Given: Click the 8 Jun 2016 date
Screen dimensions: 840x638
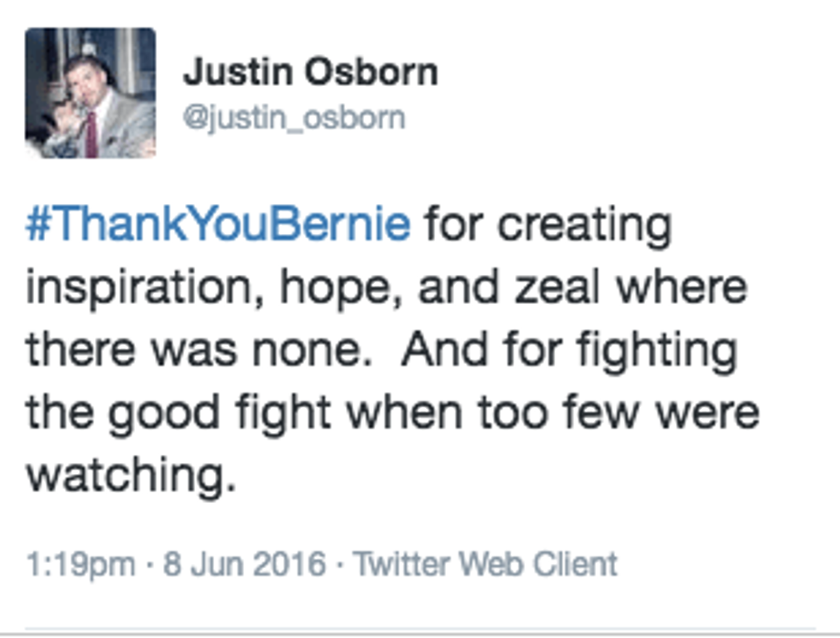Looking at the screenshot, I should (244, 564).
